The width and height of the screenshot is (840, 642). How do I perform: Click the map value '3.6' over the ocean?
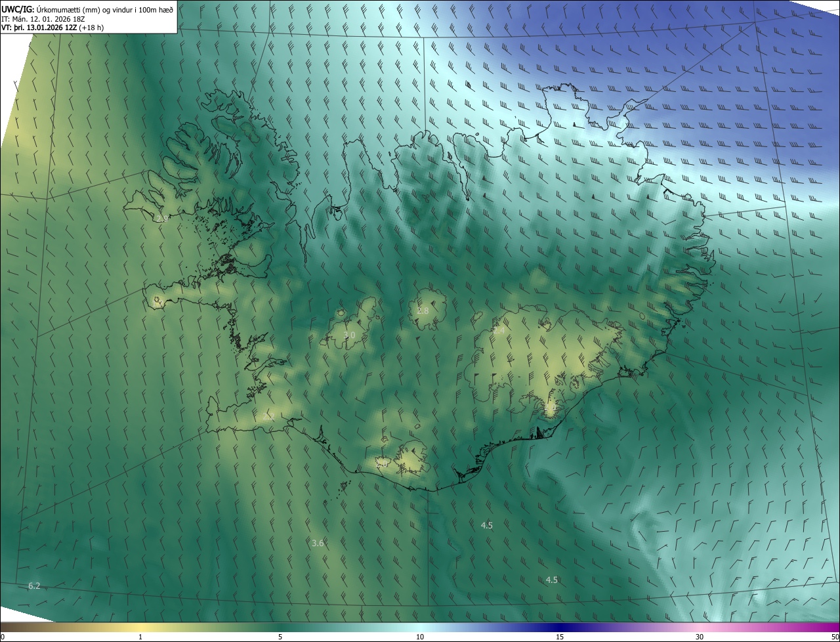(318, 543)
